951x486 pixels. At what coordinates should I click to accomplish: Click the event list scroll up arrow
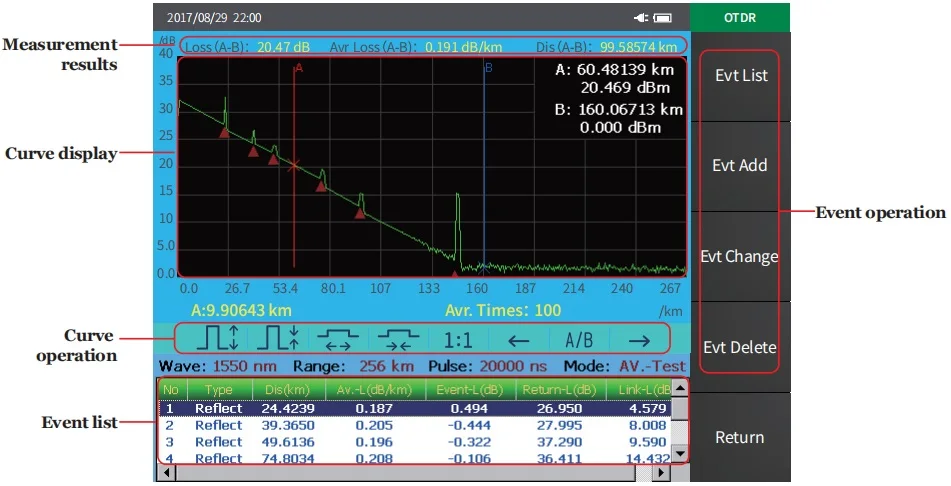[680, 387]
